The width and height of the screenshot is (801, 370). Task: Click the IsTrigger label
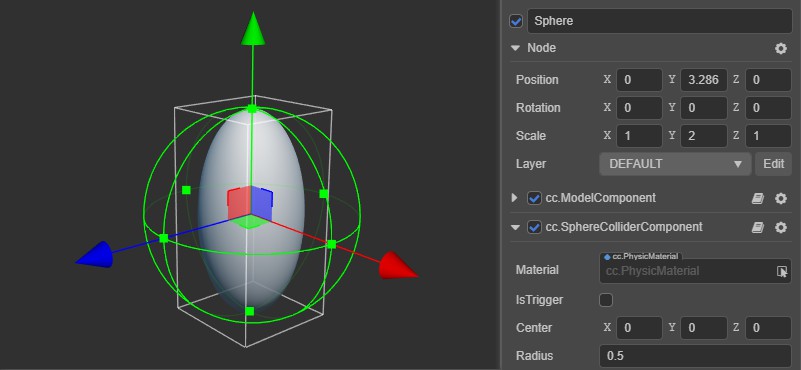click(539, 300)
